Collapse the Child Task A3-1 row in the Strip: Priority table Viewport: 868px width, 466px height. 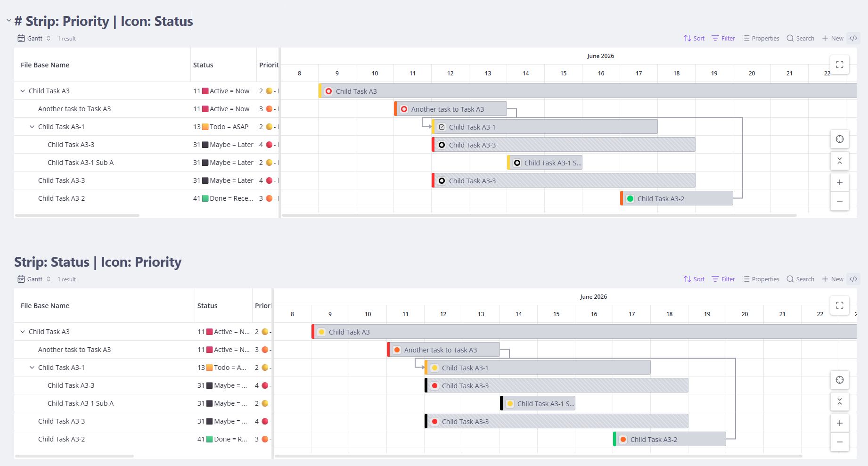point(32,127)
